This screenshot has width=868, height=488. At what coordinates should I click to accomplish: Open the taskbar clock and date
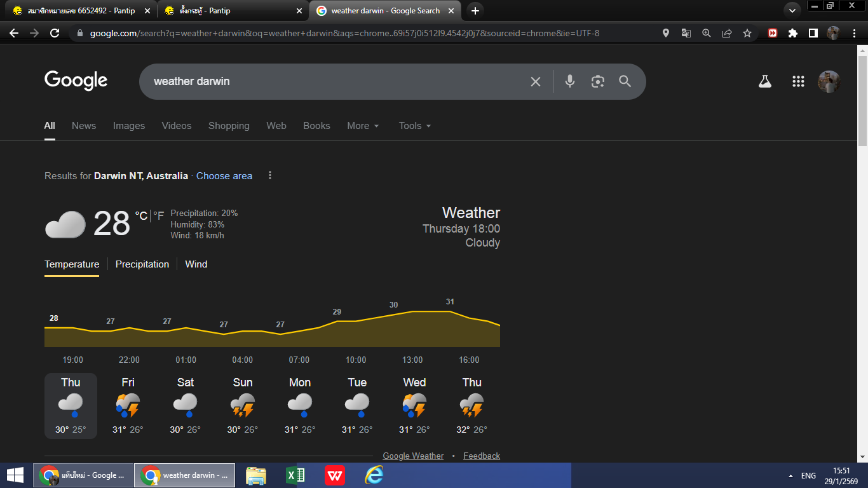coord(842,475)
